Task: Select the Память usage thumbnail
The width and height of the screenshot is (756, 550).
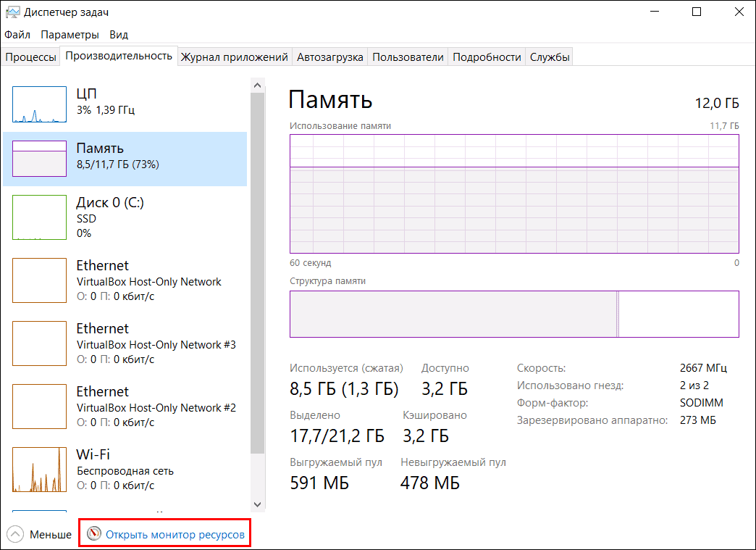Action: coord(39,159)
